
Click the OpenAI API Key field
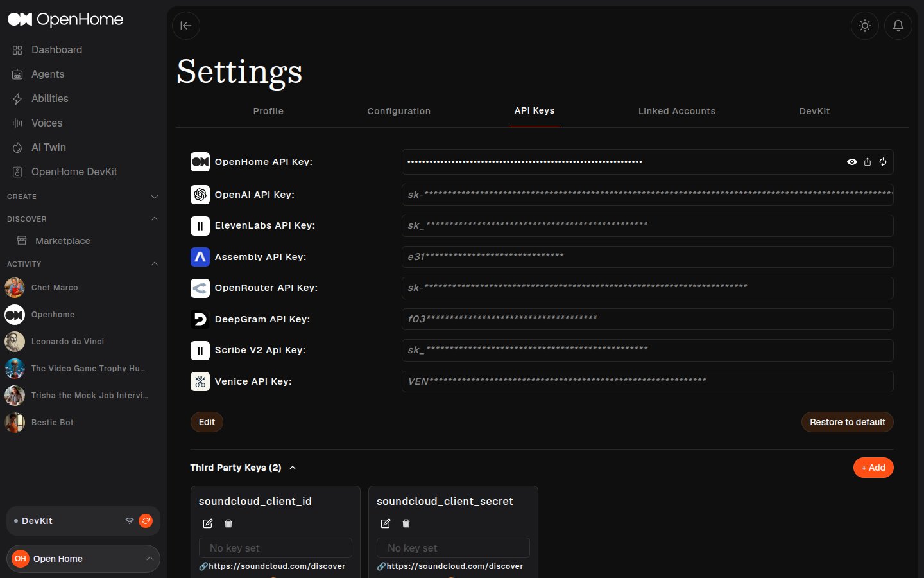[x=647, y=195]
